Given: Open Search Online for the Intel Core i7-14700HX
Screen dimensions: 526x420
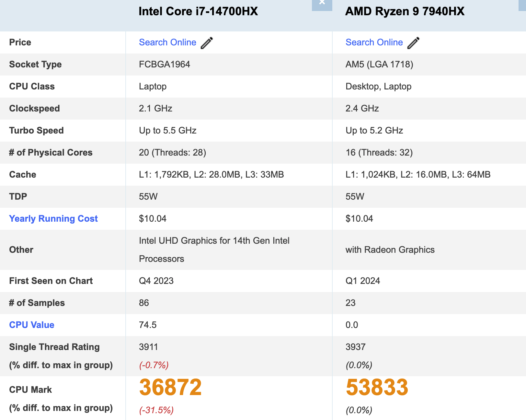Looking at the screenshot, I should pyautogui.click(x=167, y=42).
